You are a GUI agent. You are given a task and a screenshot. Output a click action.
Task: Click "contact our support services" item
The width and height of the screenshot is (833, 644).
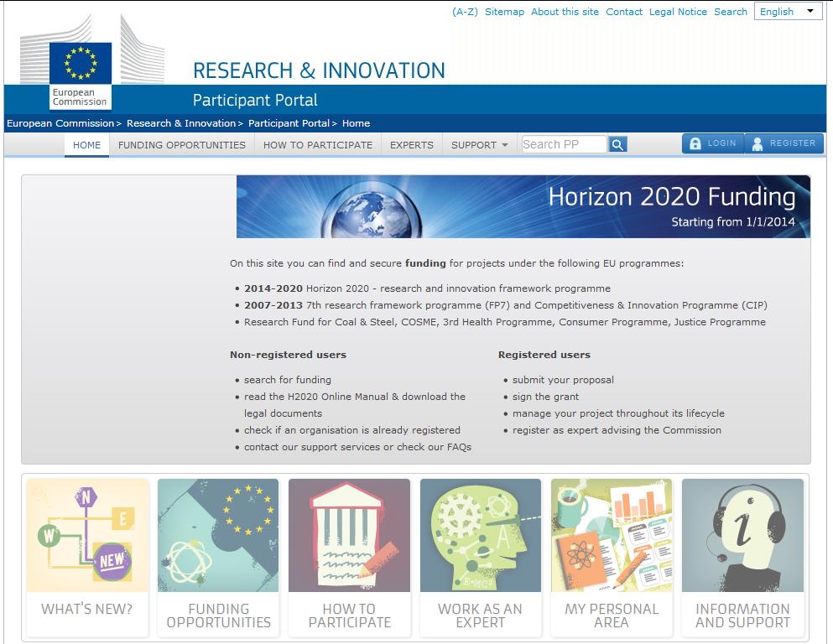[357, 447]
